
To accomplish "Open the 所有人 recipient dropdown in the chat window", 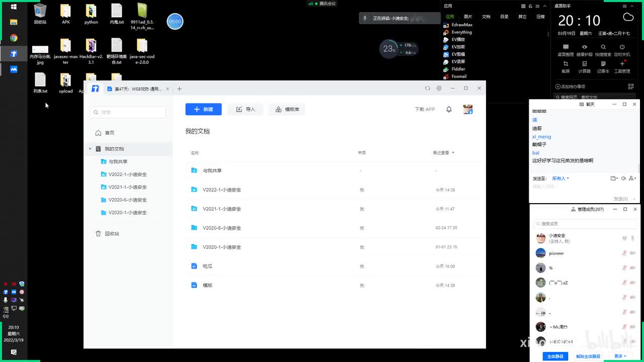I will click(x=560, y=178).
